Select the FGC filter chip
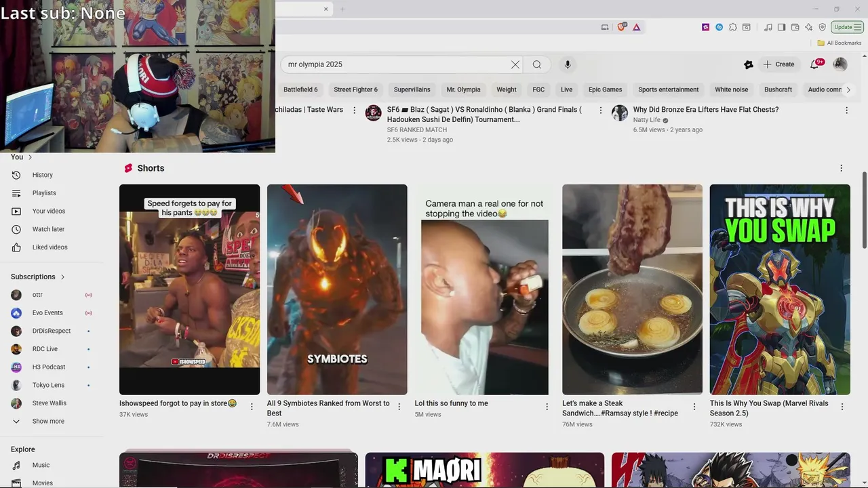Image resolution: width=868 pixels, height=488 pixels. click(538, 89)
